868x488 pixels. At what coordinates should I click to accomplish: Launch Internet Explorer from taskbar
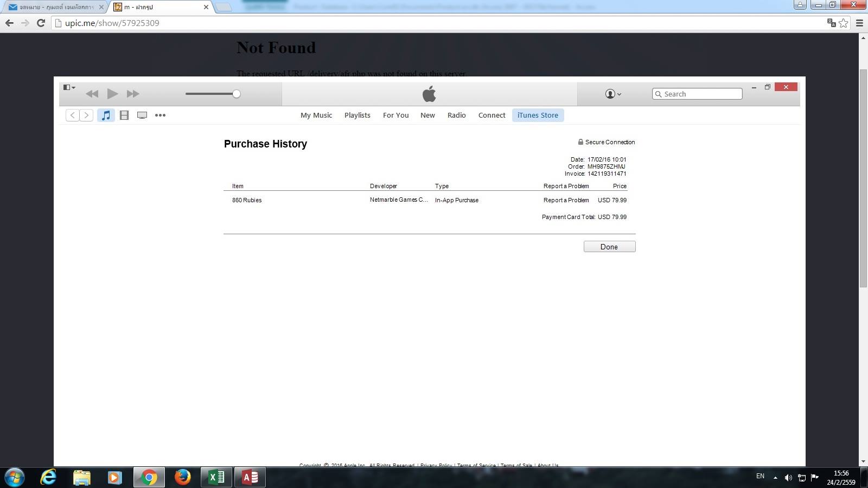pos(49,477)
